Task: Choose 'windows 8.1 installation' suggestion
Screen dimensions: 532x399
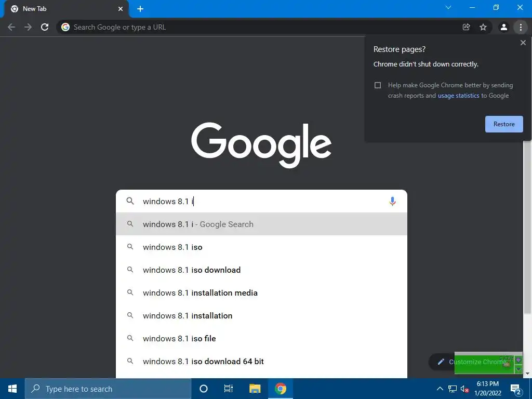Action: coord(261,315)
